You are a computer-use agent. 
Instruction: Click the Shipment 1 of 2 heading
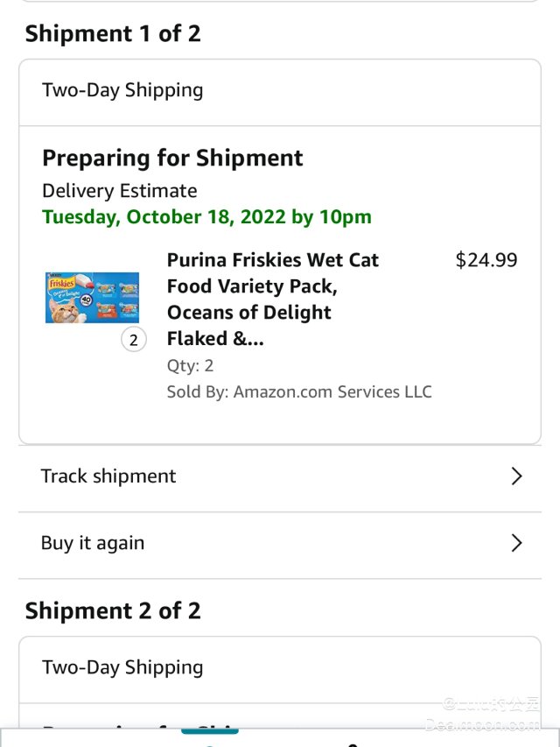[113, 34]
